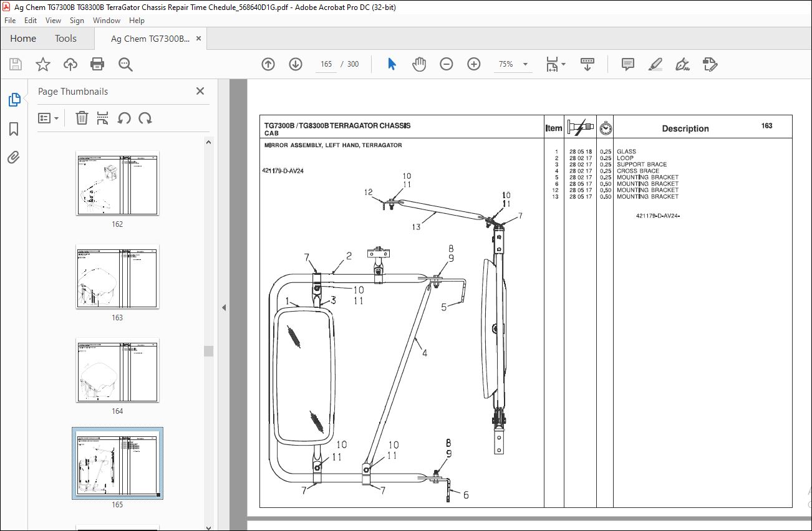Open the Attachments paperclip panel
Screen dimensions: 812x531
(14, 157)
